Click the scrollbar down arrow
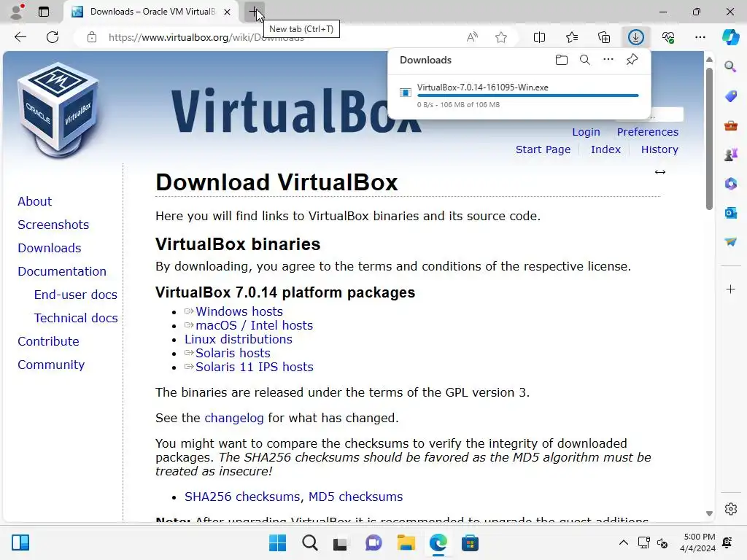Viewport: 747px width, 560px height. click(709, 513)
